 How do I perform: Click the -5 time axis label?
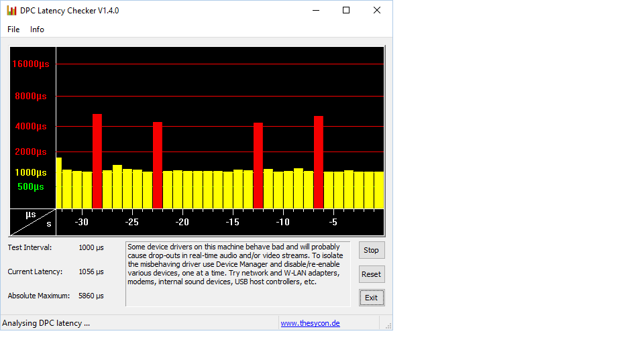(333, 222)
